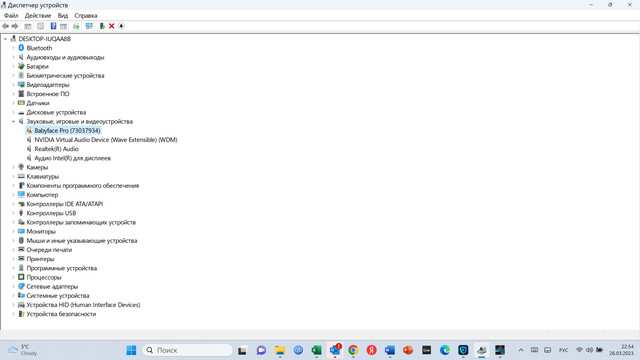640x360 pixels.
Task: Click the Датчики label
Action: tap(38, 103)
